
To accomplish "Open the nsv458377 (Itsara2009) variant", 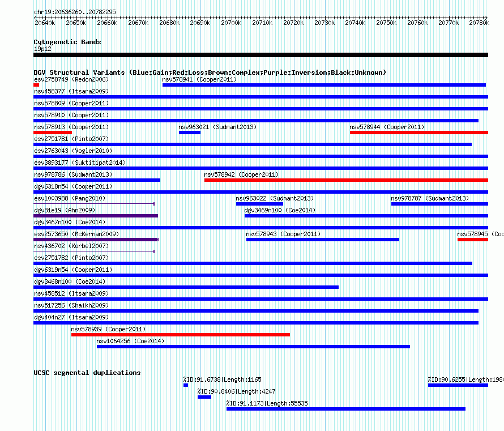I will pyautogui.click(x=260, y=97).
